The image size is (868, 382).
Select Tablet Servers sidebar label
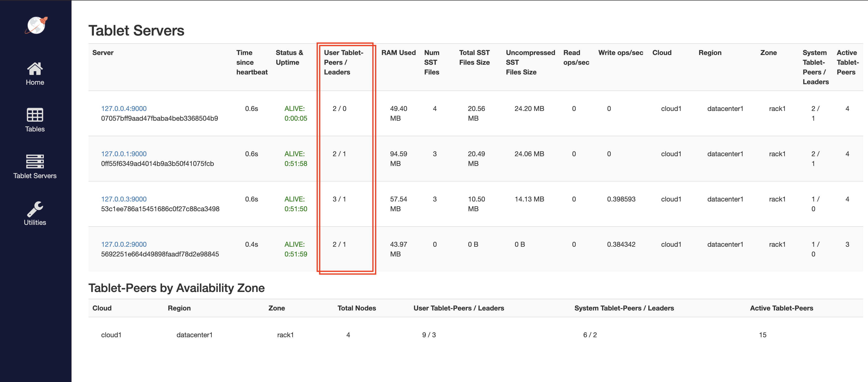tap(35, 176)
